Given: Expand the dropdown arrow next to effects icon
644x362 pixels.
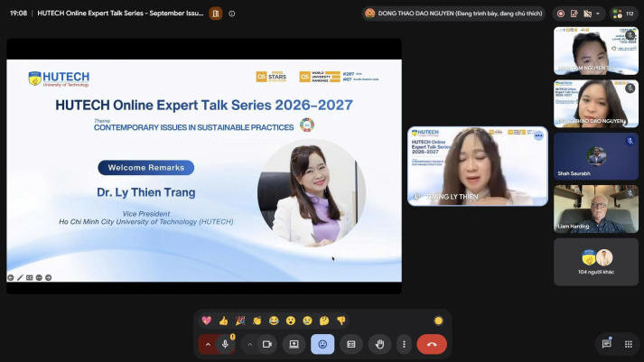Looking at the screenshot, I should tap(598, 14).
